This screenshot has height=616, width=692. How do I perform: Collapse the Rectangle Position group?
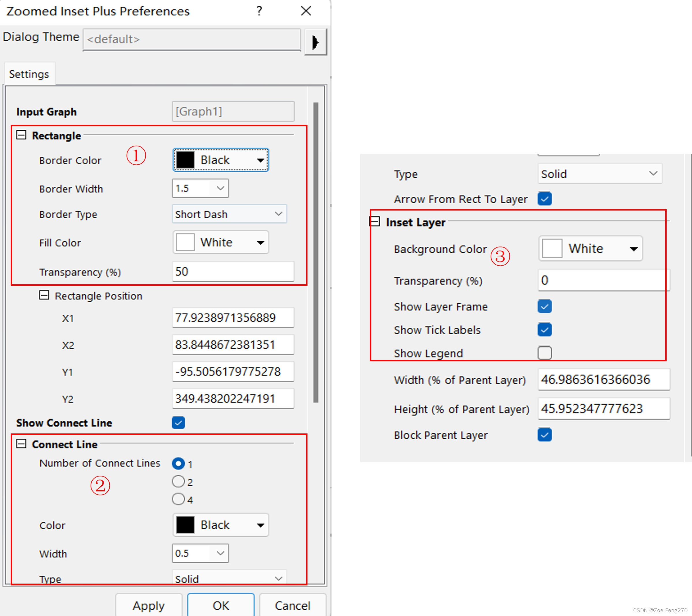coord(44,295)
